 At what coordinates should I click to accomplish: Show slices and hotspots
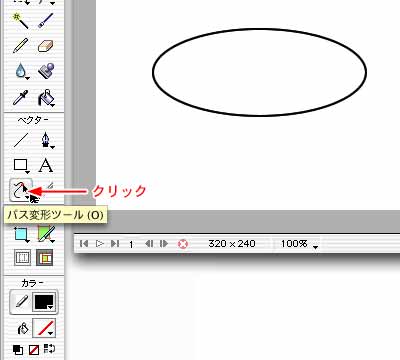pos(45,258)
